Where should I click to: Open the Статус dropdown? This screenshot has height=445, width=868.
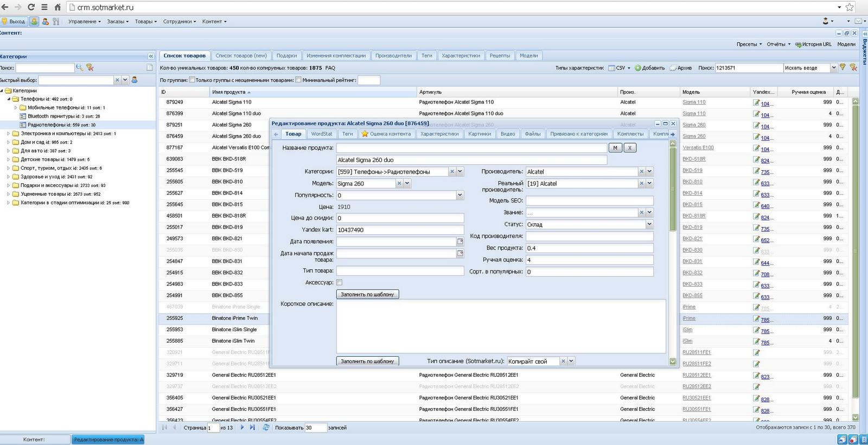click(x=649, y=224)
